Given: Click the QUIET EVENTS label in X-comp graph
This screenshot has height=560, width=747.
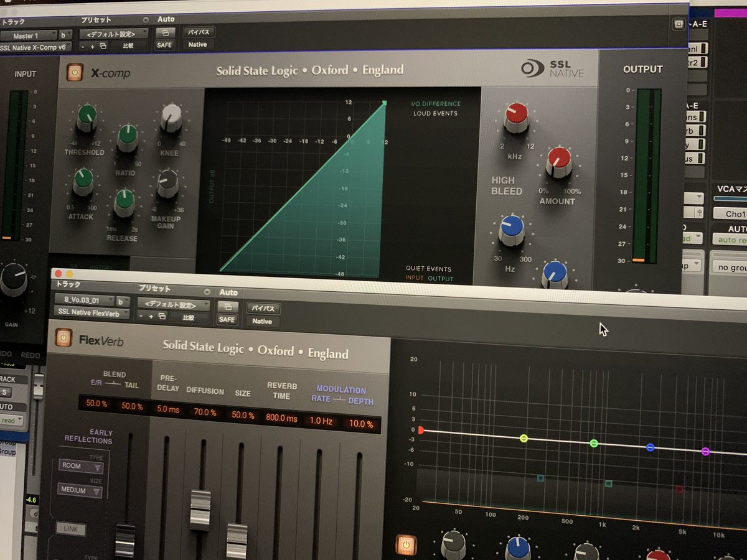Looking at the screenshot, I should point(429,269).
